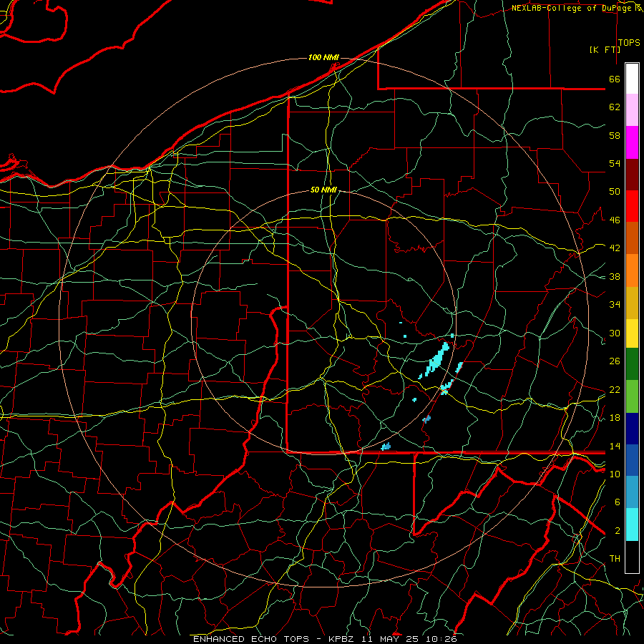Viewport: 644px width, 644px height.
Task: Click the "TOPS" legend heading
Action: click(629, 43)
